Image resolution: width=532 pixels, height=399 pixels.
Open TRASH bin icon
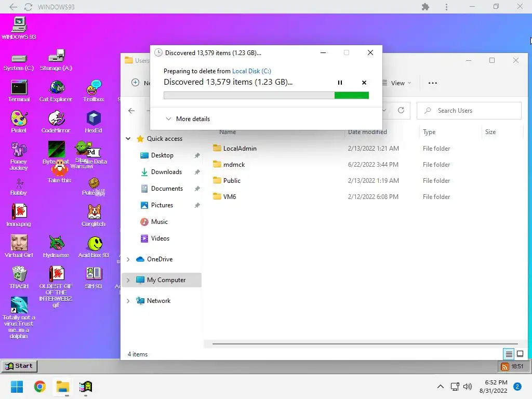tap(19, 277)
